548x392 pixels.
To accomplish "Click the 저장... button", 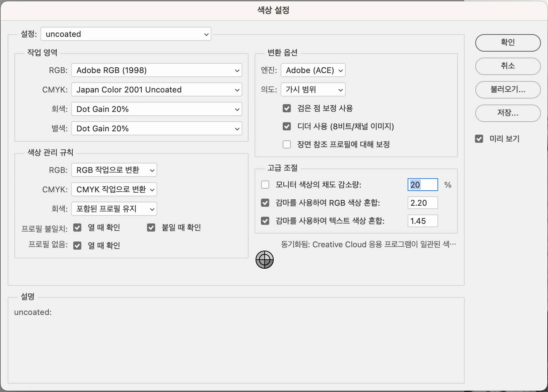I will (508, 113).
